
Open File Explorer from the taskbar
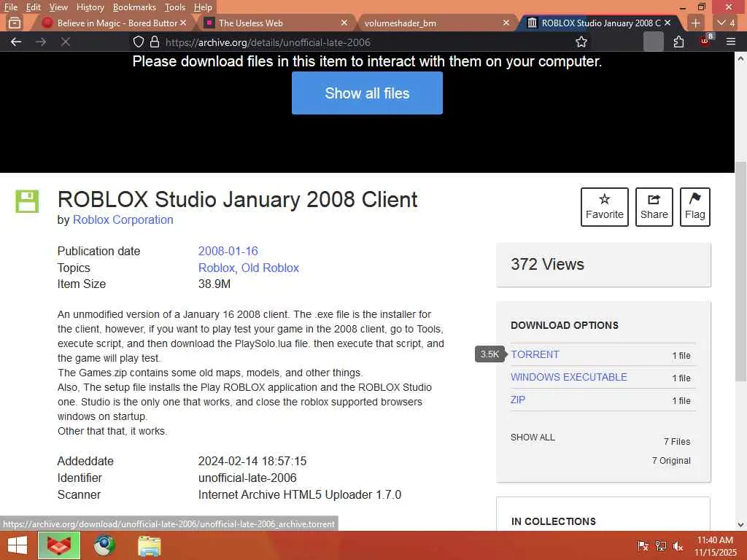point(149,545)
